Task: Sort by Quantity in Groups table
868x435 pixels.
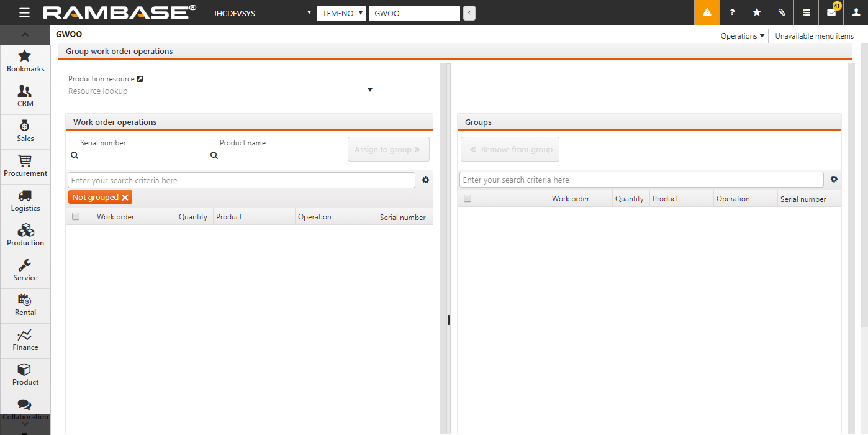Action: pyautogui.click(x=630, y=199)
